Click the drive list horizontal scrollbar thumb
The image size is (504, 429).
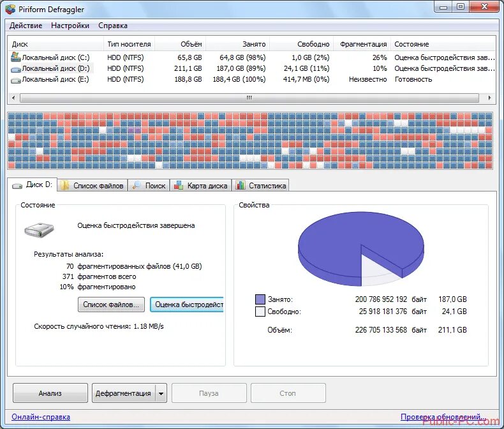(x=249, y=98)
